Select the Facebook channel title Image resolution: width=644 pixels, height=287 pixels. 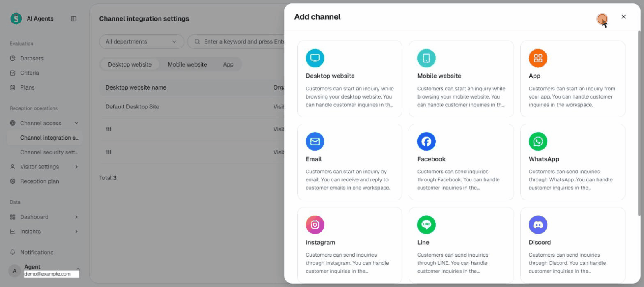(431, 159)
